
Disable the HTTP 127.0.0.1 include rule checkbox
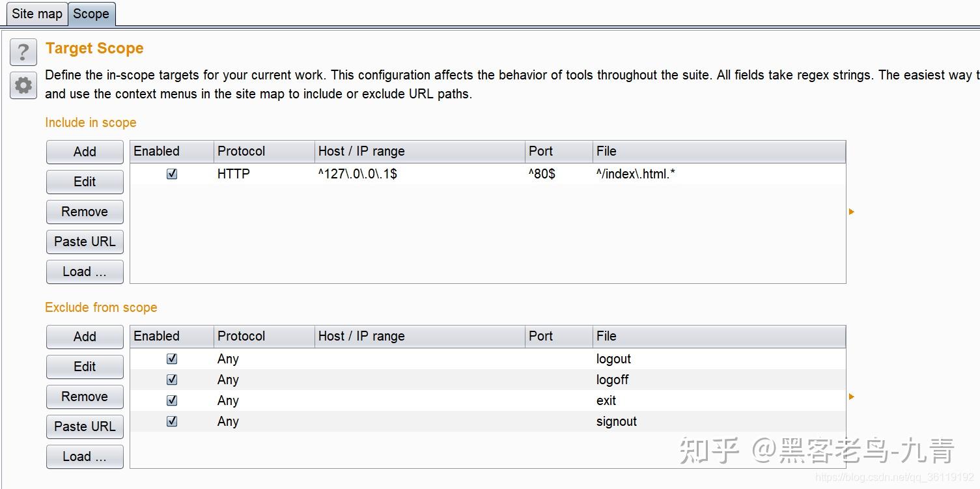(172, 174)
